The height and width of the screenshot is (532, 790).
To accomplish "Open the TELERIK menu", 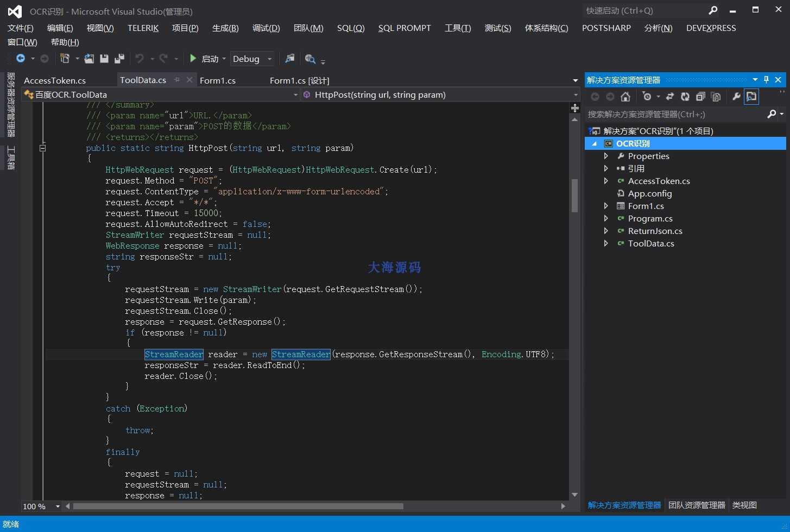I will click(143, 28).
